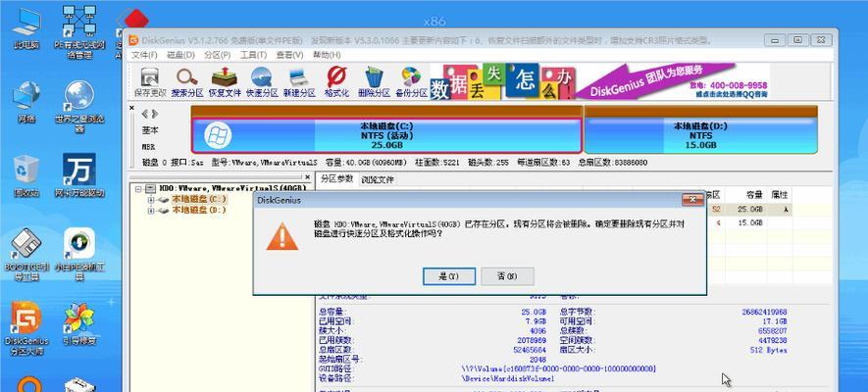
Task: Select the 本地磁盘(D:) 15.0GB partition bar
Action: tap(701, 135)
